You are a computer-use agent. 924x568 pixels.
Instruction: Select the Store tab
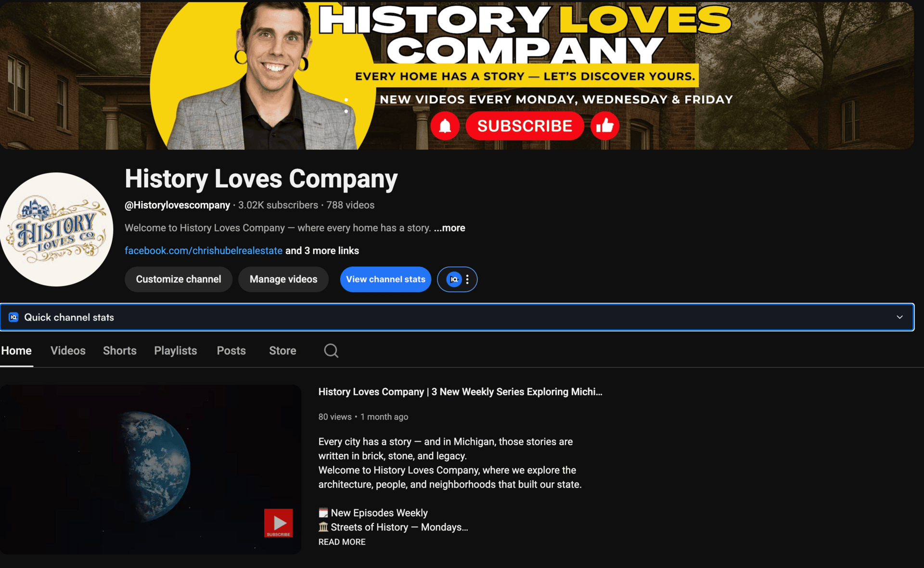282,350
